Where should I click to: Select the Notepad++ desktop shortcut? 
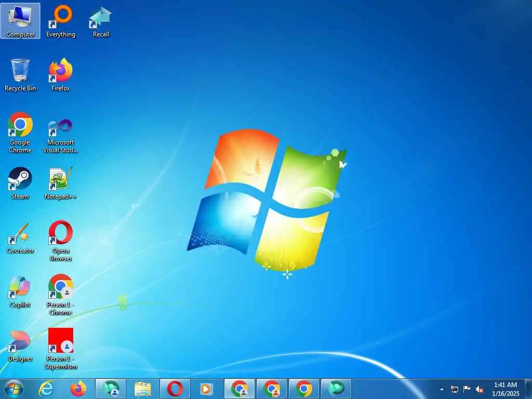pos(61,183)
